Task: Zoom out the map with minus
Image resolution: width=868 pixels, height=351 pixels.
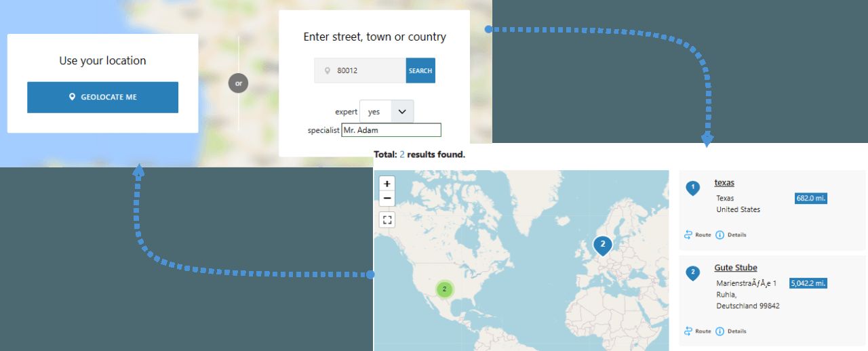Action: click(x=387, y=199)
